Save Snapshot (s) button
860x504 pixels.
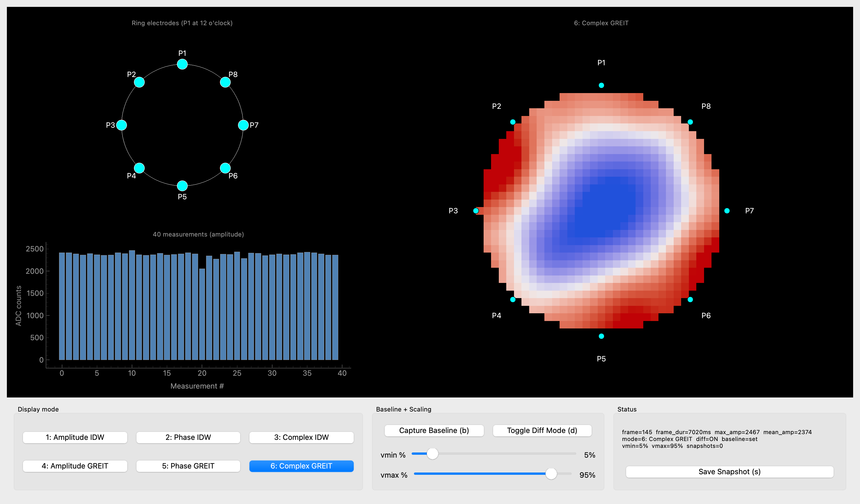730,472
